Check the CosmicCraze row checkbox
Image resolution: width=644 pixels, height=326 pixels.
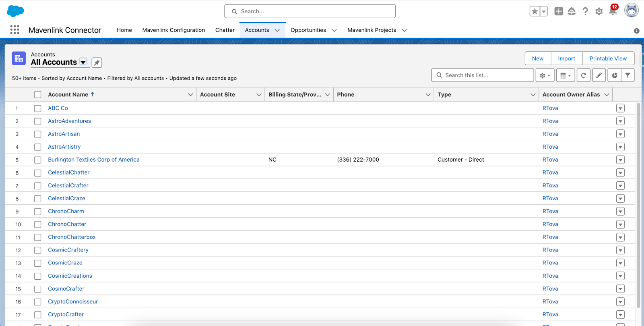(x=38, y=263)
